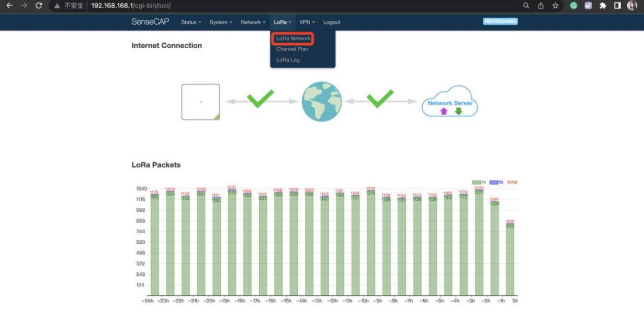Expand the VPN dropdown menu
This screenshot has width=644, height=315.
coord(307,22)
